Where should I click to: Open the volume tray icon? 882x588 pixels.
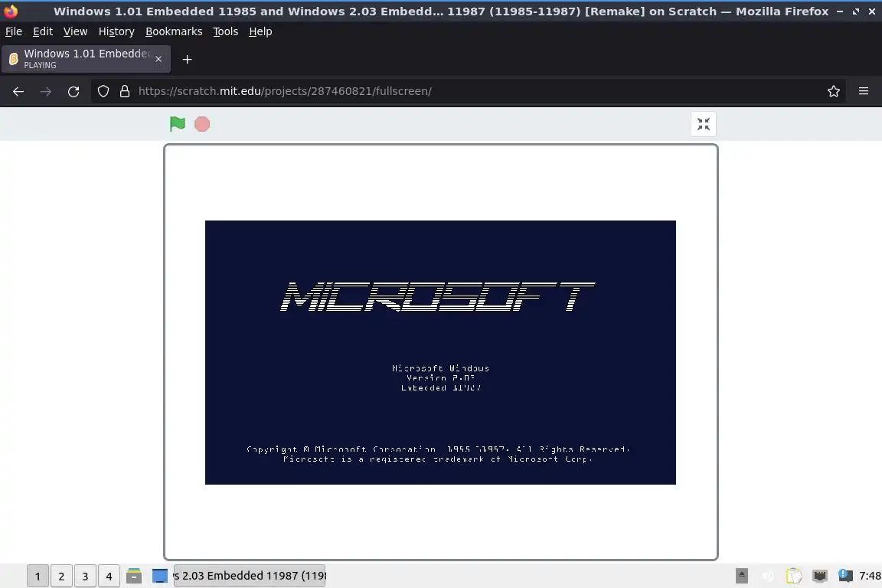click(768, 576)
